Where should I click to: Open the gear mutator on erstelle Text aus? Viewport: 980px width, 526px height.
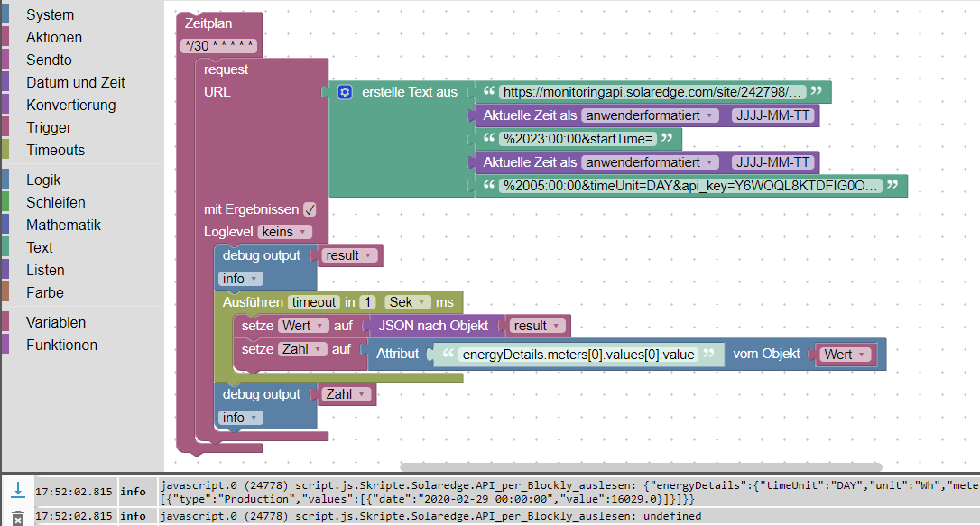345,92
